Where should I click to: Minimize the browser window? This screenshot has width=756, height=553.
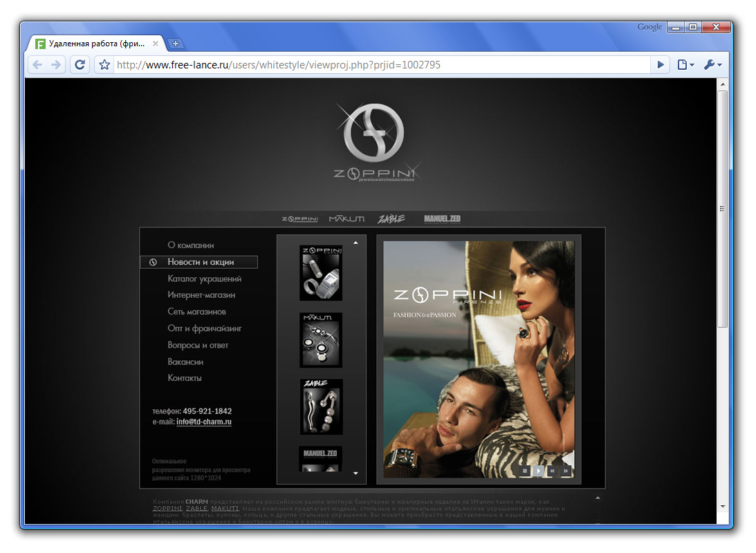[x=676, y=28]
